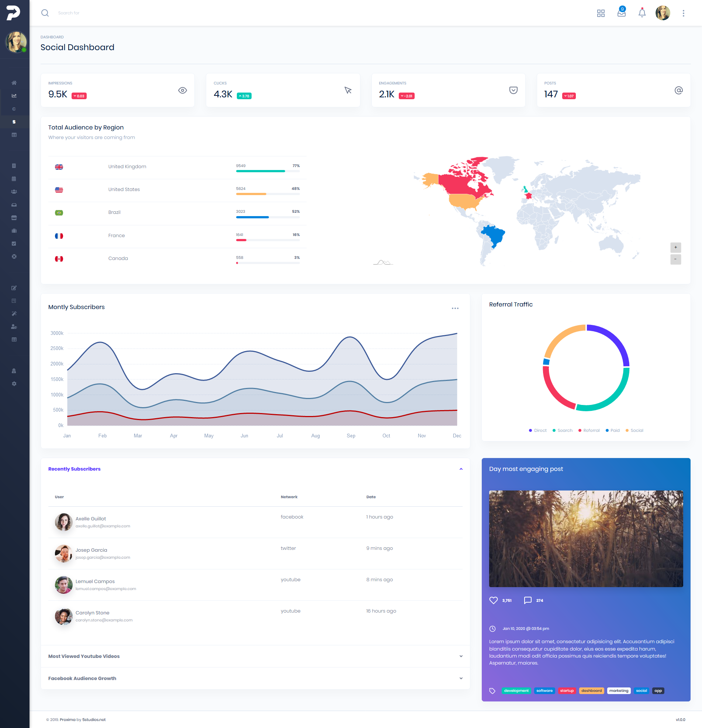Open the active dollar dashboard icon in sidebar
702x728 pixels.
pos(14,122)
